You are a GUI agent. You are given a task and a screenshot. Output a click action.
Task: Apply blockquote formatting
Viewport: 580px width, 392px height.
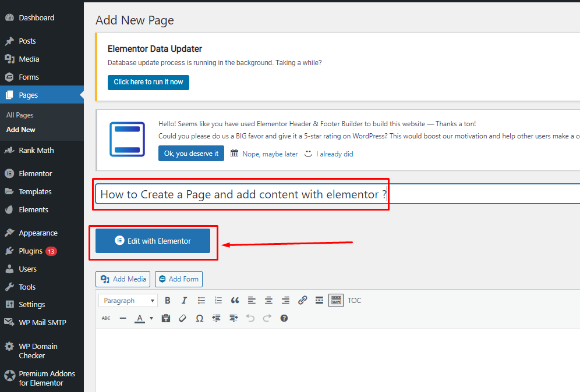[x=235, y=300]
